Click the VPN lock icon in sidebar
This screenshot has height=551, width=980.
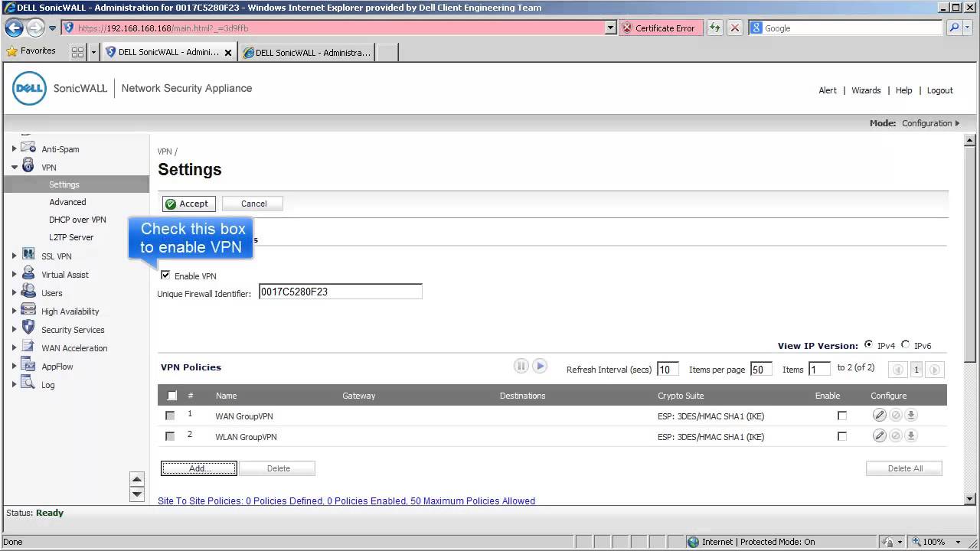point(28,166)
